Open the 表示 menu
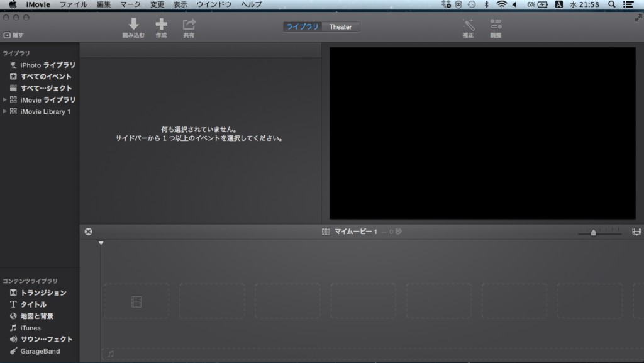The width and height of the screenshot is (644, 363). [180, 4]
